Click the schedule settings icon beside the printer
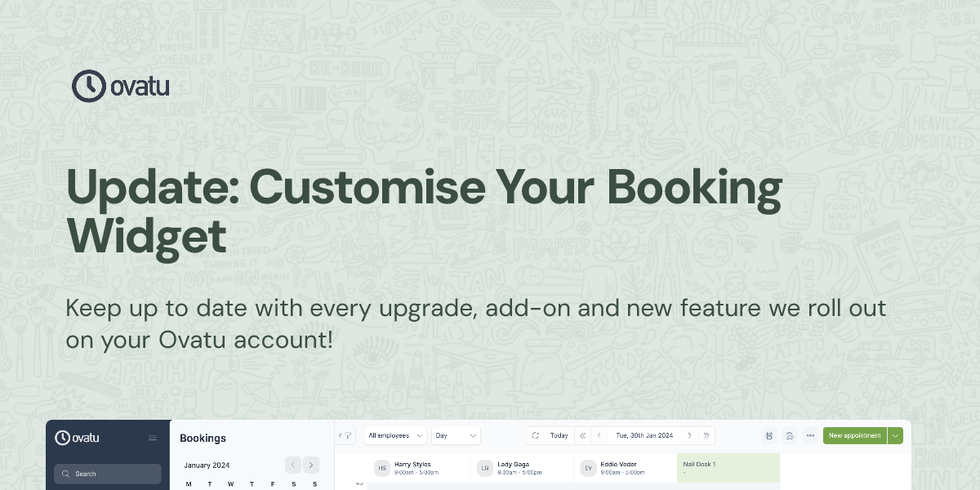The height and width of the screenshot is (490, 980). click(789, 435)
